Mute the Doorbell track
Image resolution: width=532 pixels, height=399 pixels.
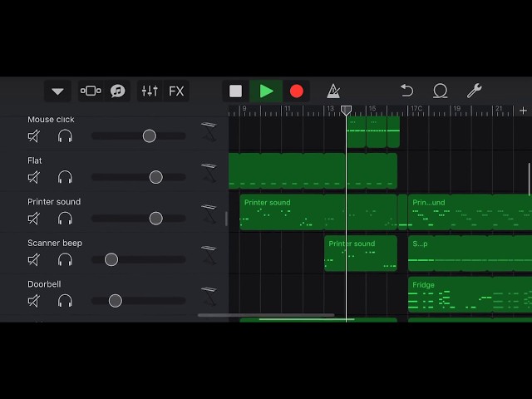pos(34,300)
